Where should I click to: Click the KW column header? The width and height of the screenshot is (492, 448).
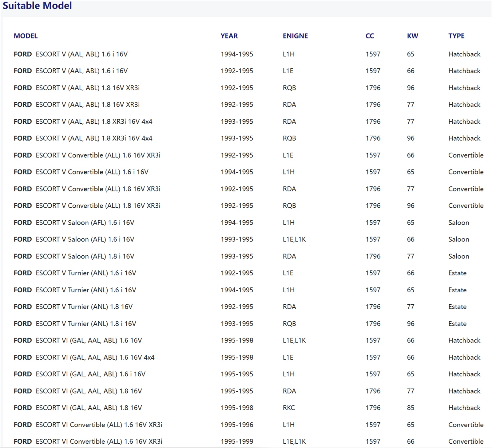pyautogui.click(x=412, y=36)
